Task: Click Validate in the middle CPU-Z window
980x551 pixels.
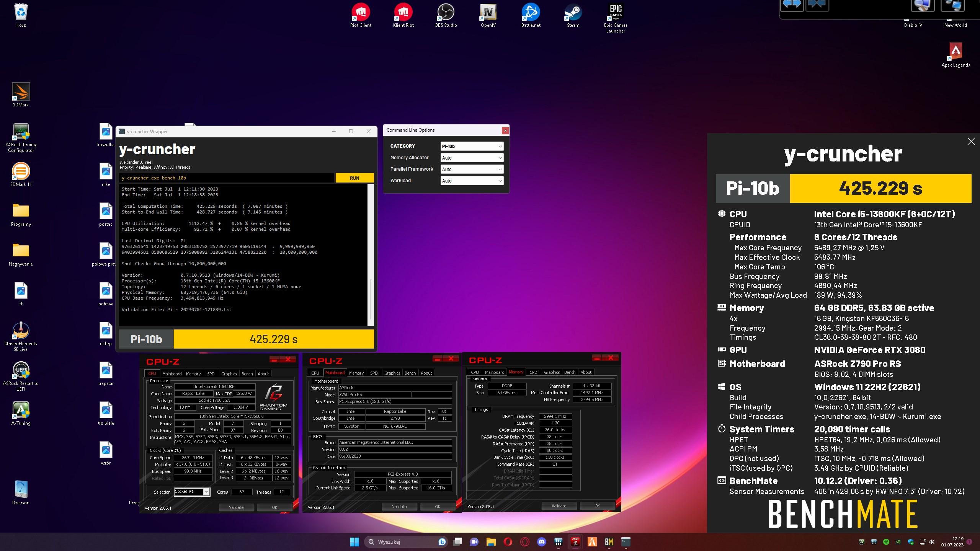Action: tap(399, 507)
